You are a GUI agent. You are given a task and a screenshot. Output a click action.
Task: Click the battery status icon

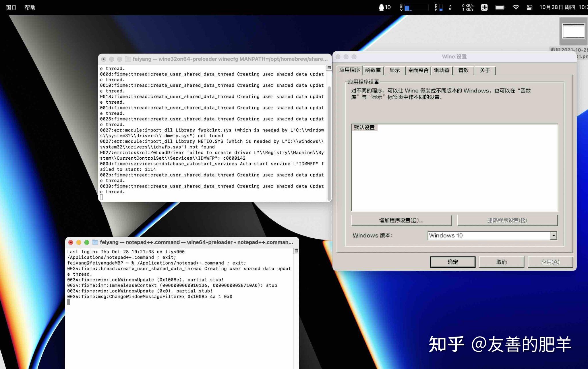coord(500,7)
